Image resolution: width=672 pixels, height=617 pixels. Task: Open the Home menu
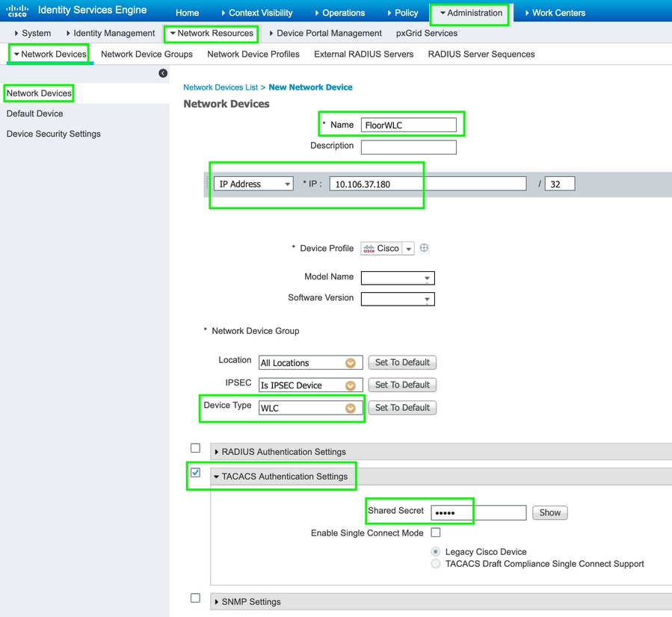coord(188,13)
